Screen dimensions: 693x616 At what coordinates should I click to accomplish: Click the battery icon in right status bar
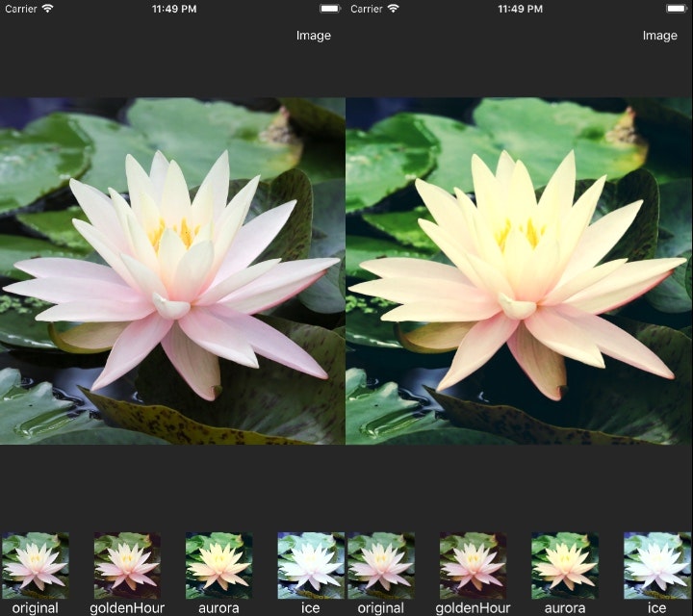coord(677,9)
